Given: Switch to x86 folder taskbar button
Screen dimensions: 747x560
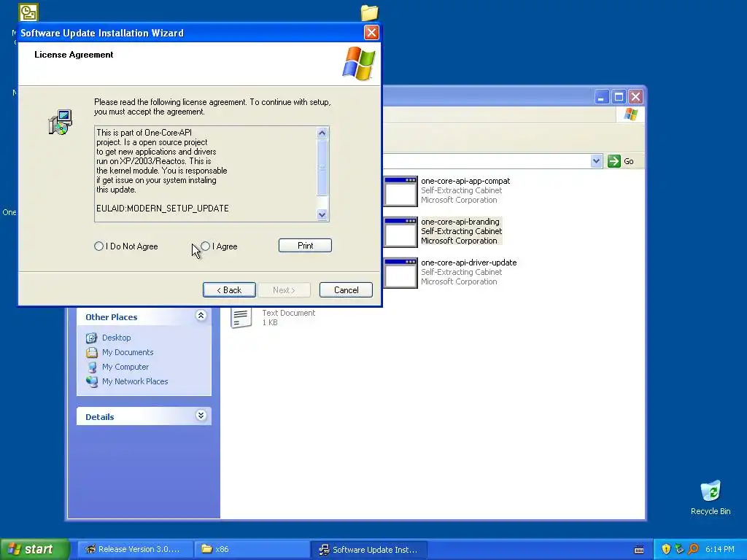Looking at the screenshot, I should (252, 549).
